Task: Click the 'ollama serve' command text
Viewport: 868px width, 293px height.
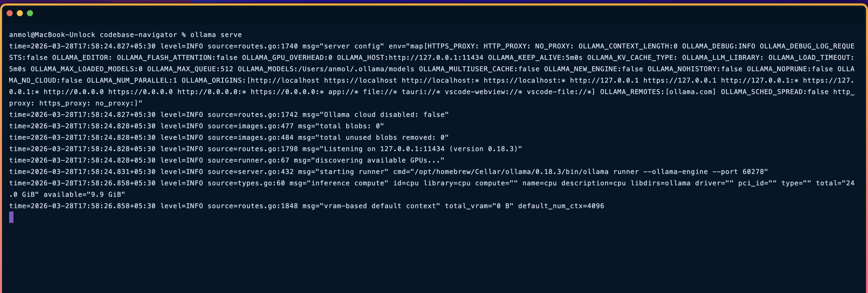Action: [216, 35]
